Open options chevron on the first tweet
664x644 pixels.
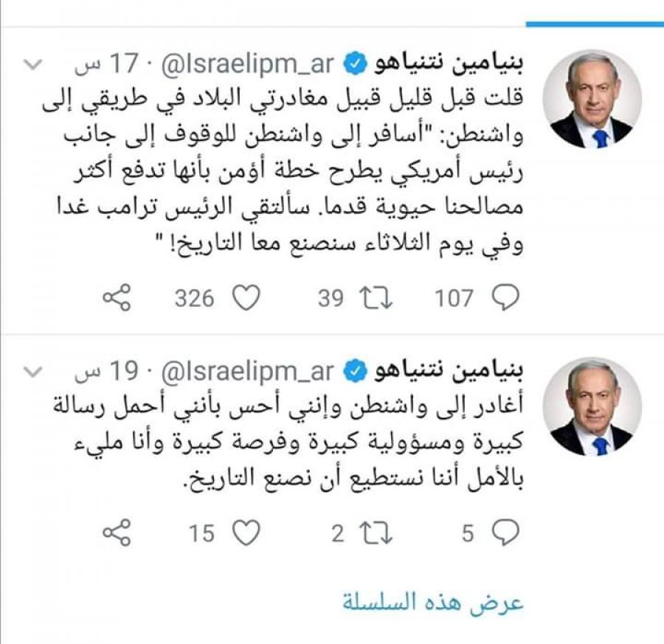(x=34, y=64)
